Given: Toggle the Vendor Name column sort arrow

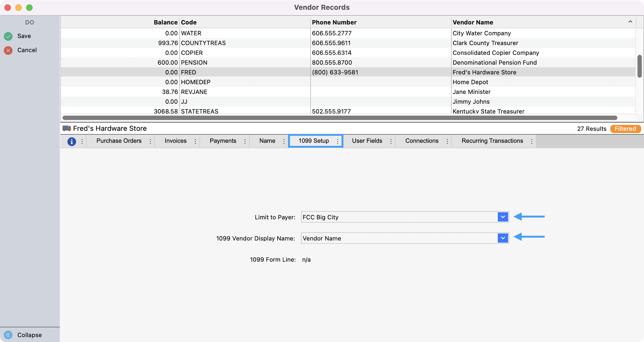Looking at the screenshot, I should [x=630, y=22].
